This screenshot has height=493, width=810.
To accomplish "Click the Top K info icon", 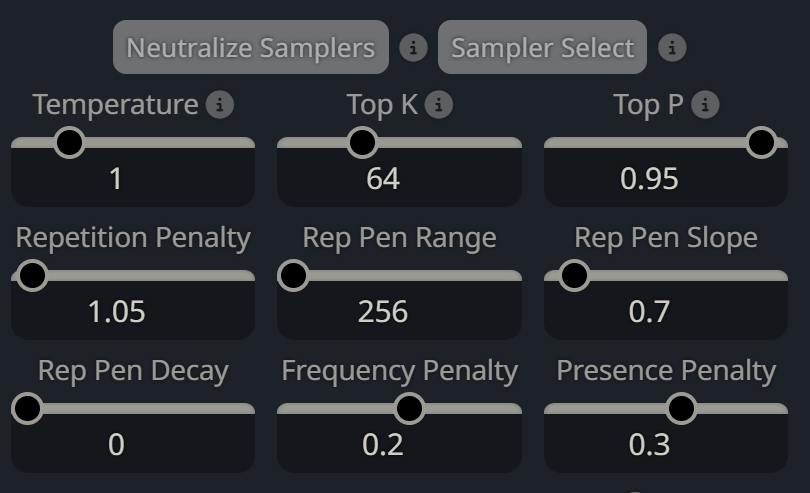I will point(439,105).
